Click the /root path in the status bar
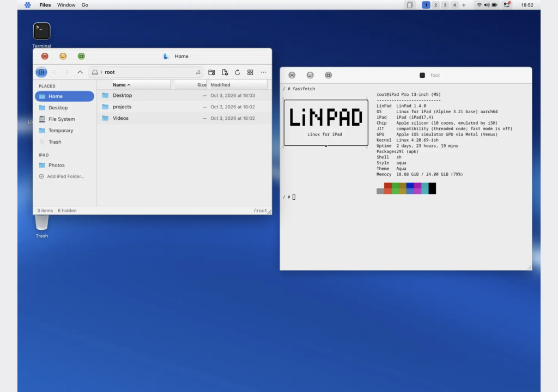The width and height of the screenshot is (558, 392). point(260,211)
